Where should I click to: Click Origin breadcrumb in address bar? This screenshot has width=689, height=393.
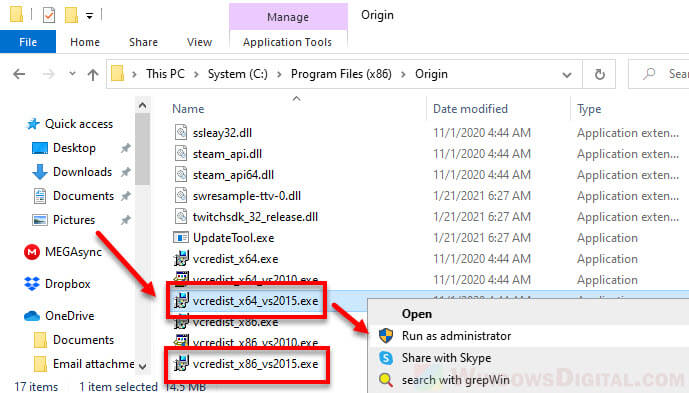(431, 74)
